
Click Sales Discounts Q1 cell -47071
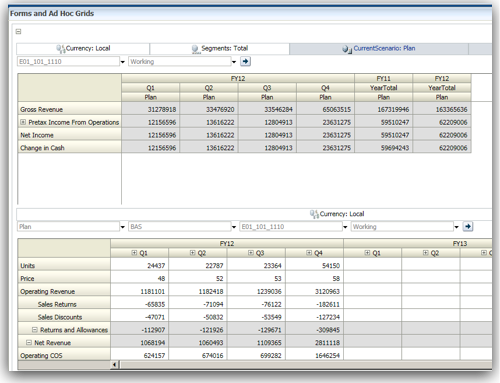coord(139,317)
